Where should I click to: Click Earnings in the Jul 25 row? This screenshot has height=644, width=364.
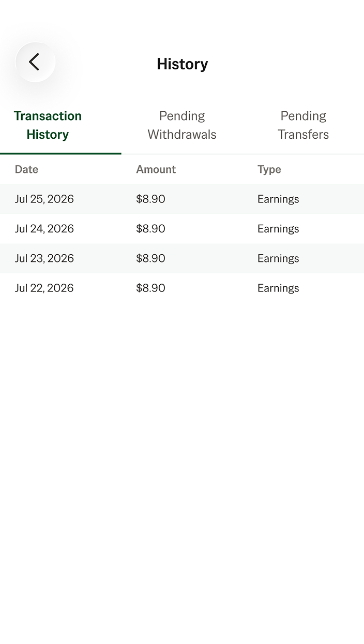tap(278, 199)
